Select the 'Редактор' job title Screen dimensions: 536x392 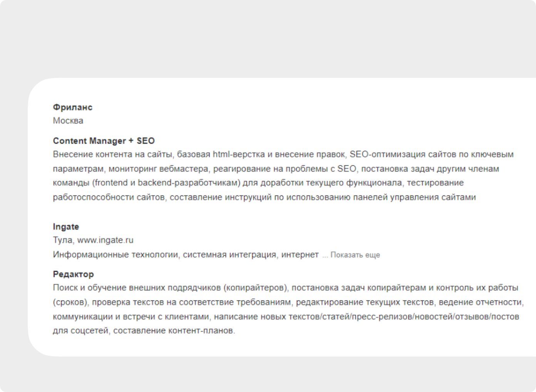click(74, 274)
